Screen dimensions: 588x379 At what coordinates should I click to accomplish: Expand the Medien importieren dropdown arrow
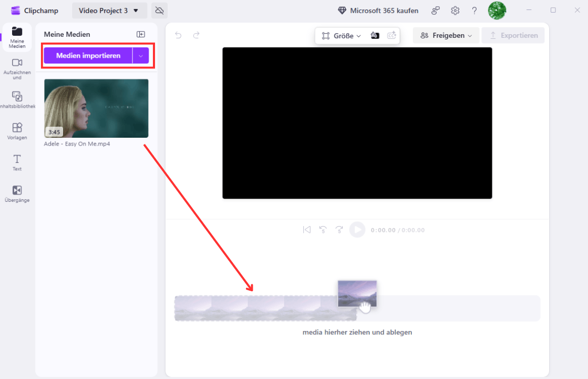141,56
